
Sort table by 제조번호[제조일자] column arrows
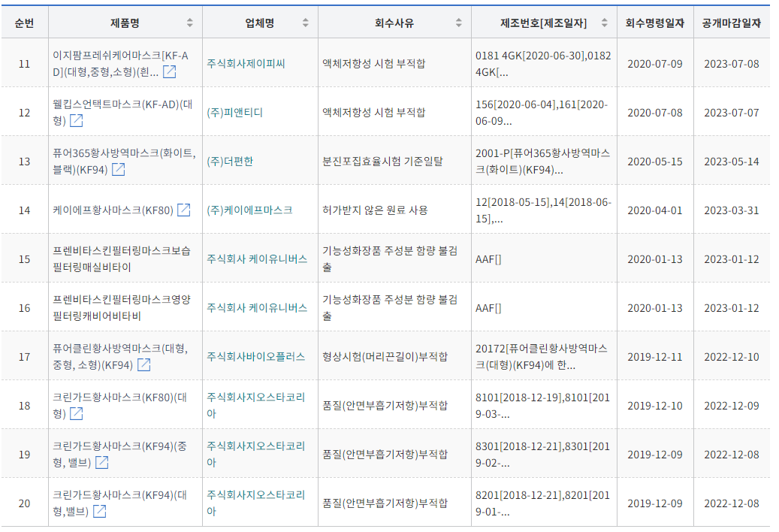pyautogui.click(x=604, y=23)
